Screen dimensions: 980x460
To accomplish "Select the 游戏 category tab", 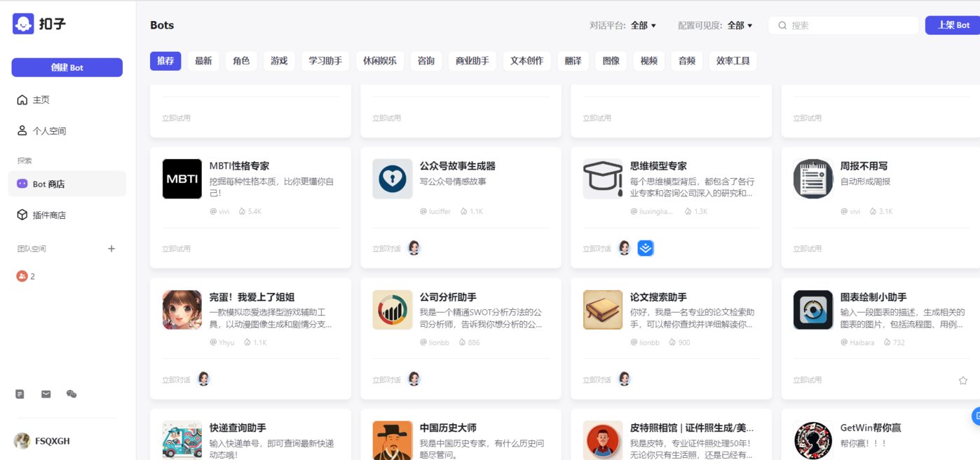I will tap(279, 61).
